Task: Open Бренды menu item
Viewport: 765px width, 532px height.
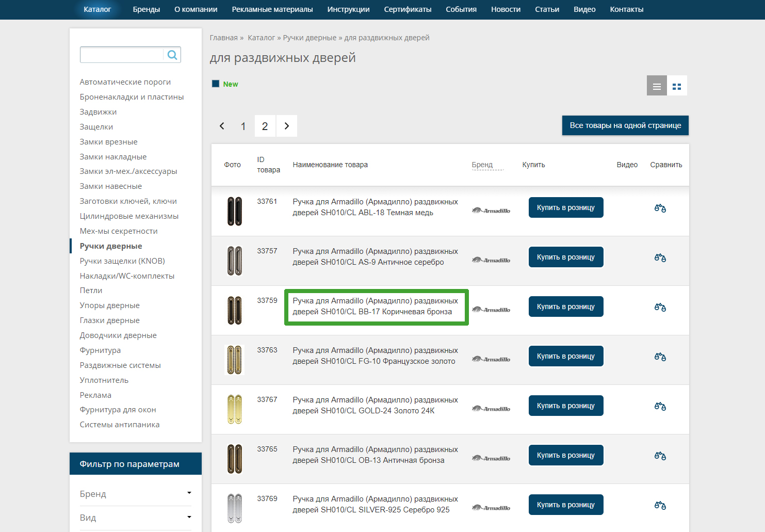Action: tap(147, 9)
